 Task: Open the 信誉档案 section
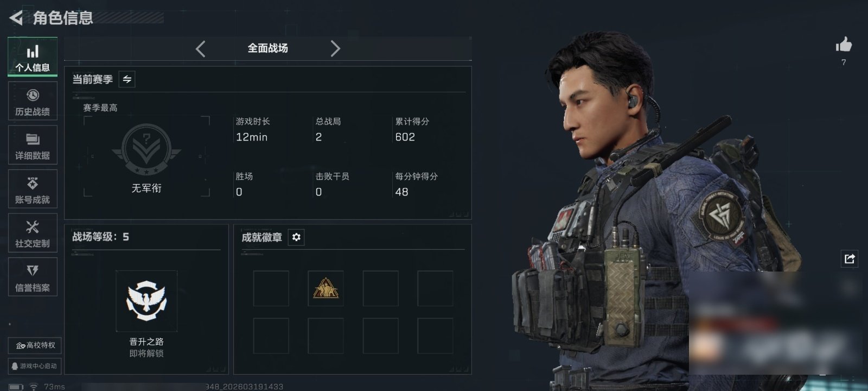(x=33, y=277)
